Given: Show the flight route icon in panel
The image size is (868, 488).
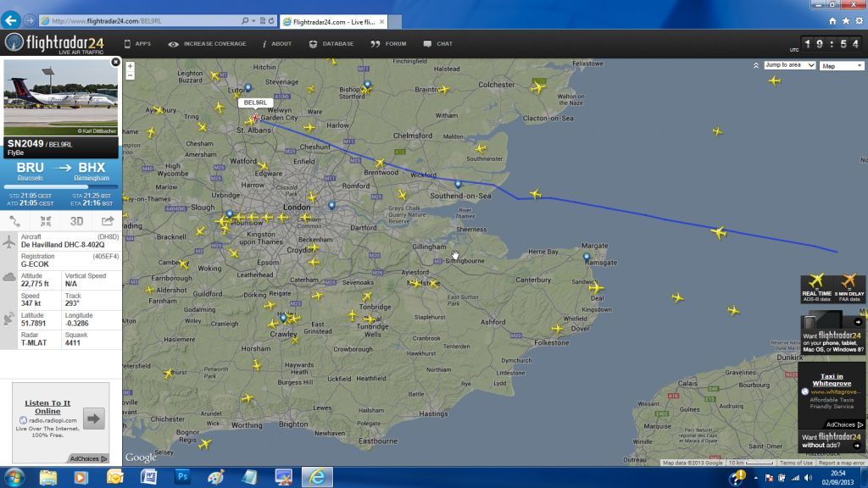Looking at the screenshot, I should (x=15, y=221).
